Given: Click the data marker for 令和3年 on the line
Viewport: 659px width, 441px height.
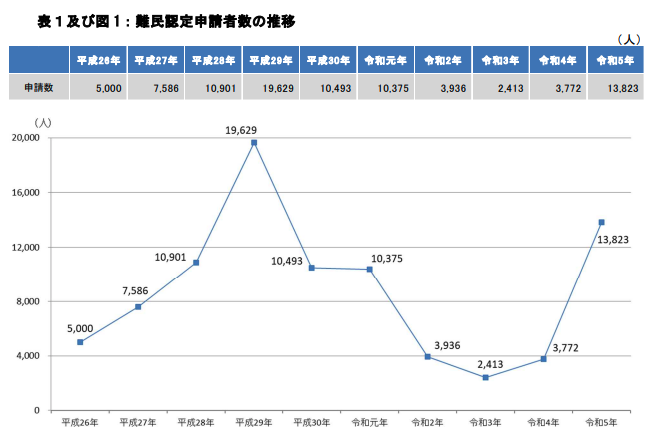Looking at the screenshot, I should pyautogui.click(x=485, y=377).
